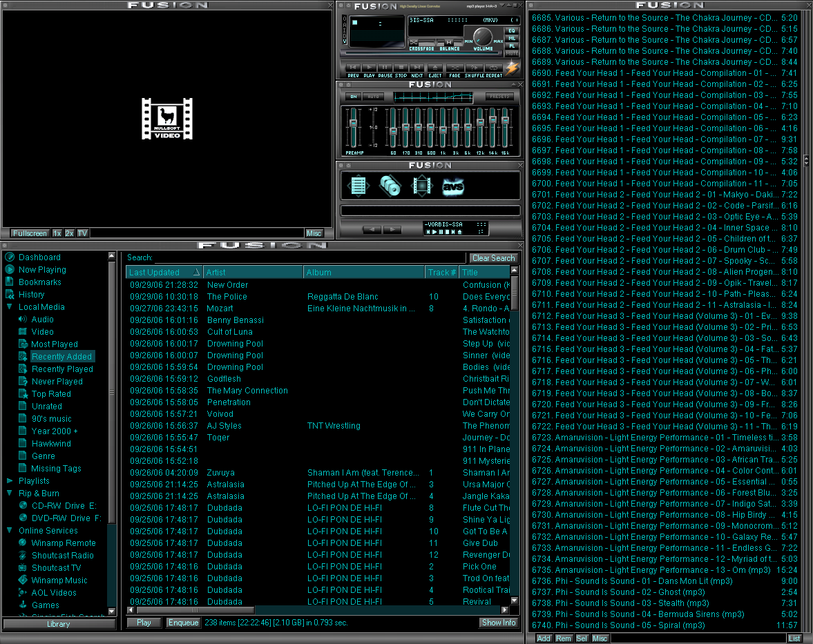Click the Enqueue button
The height and width of the screenshot is (644, 813).
(x=183, y=623)
